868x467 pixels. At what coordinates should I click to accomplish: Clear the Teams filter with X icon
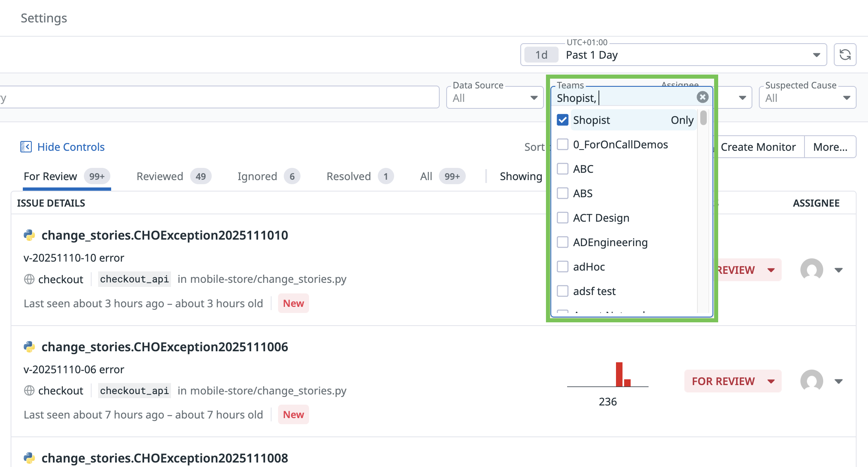(x=702, y=97)
